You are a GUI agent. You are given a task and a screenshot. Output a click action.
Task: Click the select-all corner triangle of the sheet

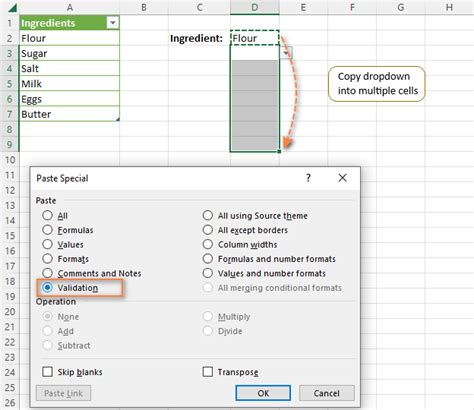pos(12,7)
